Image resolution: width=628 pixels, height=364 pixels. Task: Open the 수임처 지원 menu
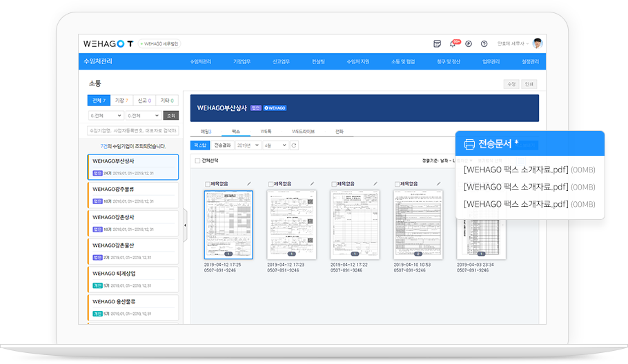click(358, 61)
